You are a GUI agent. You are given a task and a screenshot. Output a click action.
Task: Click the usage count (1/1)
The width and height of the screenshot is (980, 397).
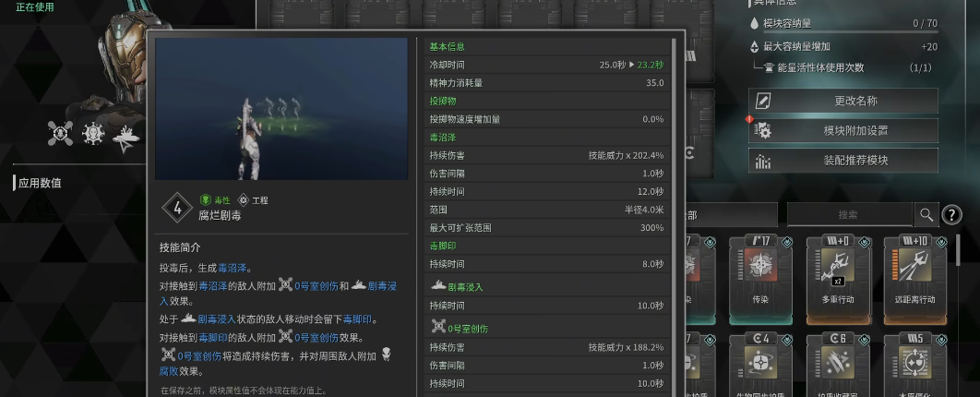tap(921, 67)
